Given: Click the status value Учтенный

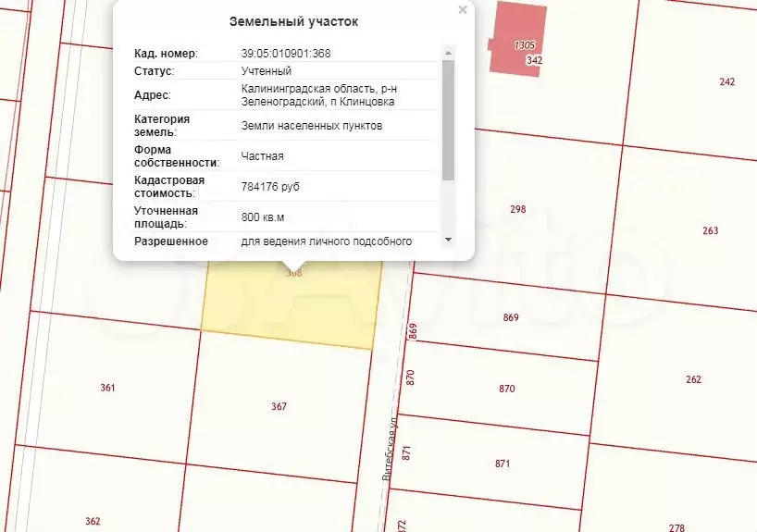Looking at the screenshot, I should click(267, 71).
